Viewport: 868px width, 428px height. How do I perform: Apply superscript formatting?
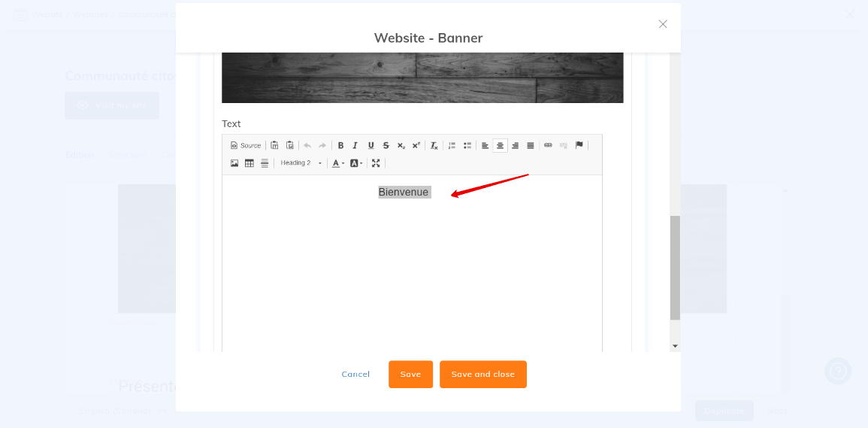(x=416, y=145)
